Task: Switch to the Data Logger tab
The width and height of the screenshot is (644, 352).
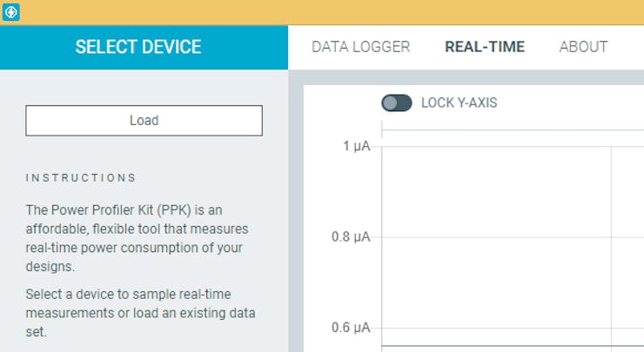Action: coord(360,47)
